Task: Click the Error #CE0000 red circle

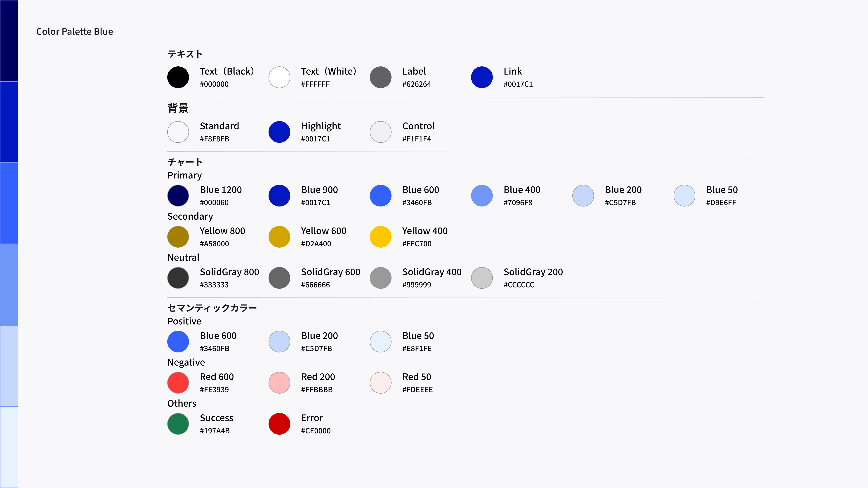Action: (x=279, y=424)
